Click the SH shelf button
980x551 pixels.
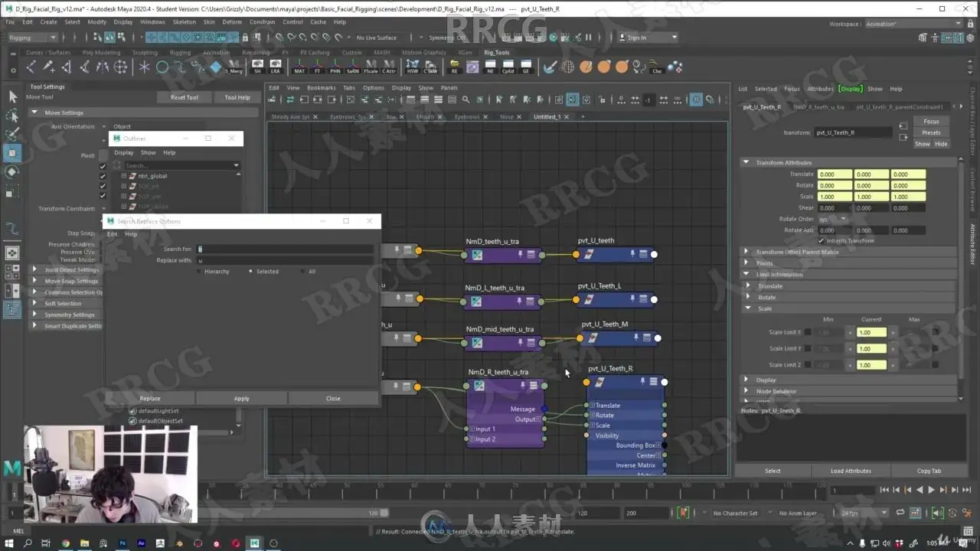[x=258, y=67]
